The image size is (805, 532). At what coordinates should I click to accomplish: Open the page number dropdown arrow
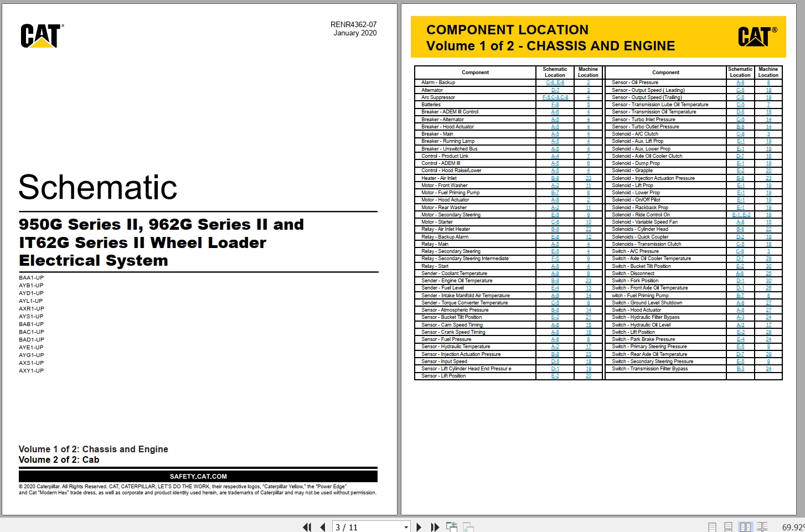[406, 527]
